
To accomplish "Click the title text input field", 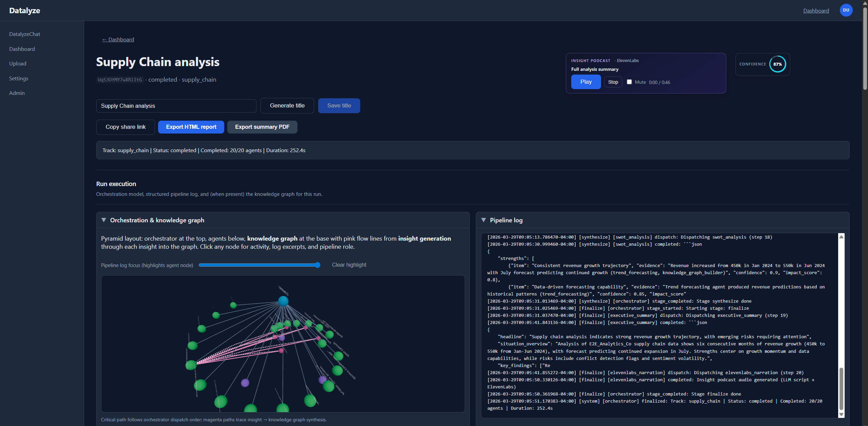I will point(176,106).
